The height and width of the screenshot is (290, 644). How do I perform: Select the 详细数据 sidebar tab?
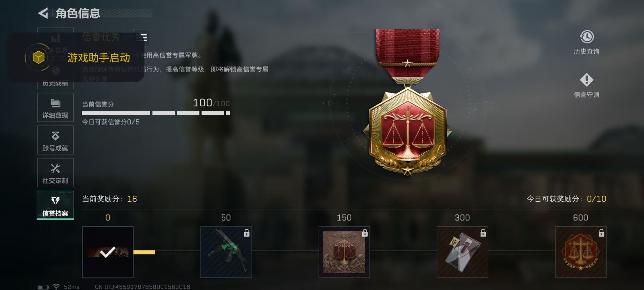55,107
